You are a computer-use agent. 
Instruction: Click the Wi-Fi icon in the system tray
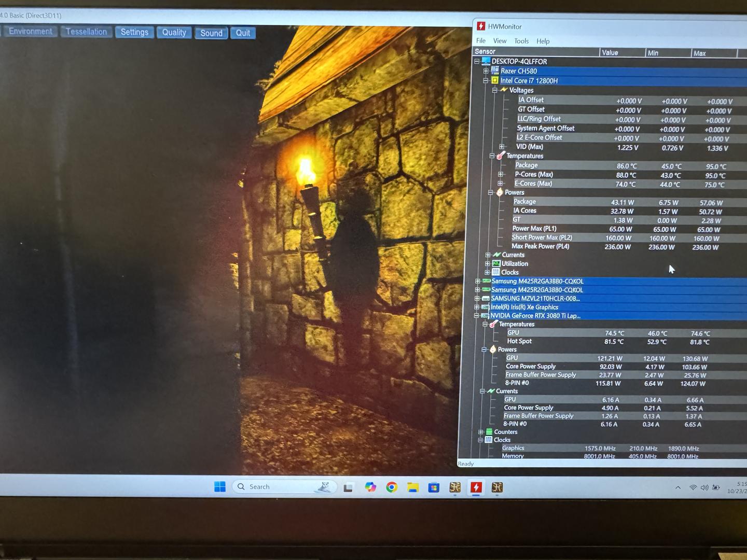pos(693,487)
